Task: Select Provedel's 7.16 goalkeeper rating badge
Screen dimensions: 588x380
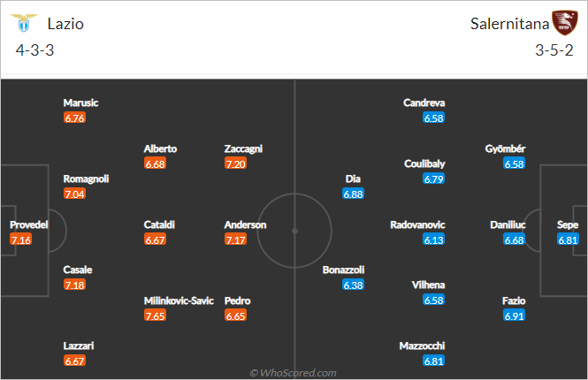Action: (x=20, y=239)
